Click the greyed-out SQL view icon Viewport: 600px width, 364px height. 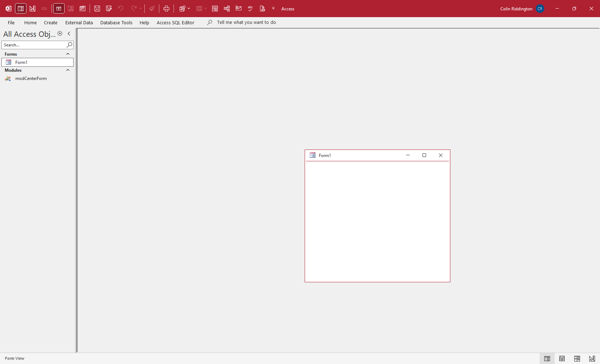pyautogui.click(x=44, y=9)
